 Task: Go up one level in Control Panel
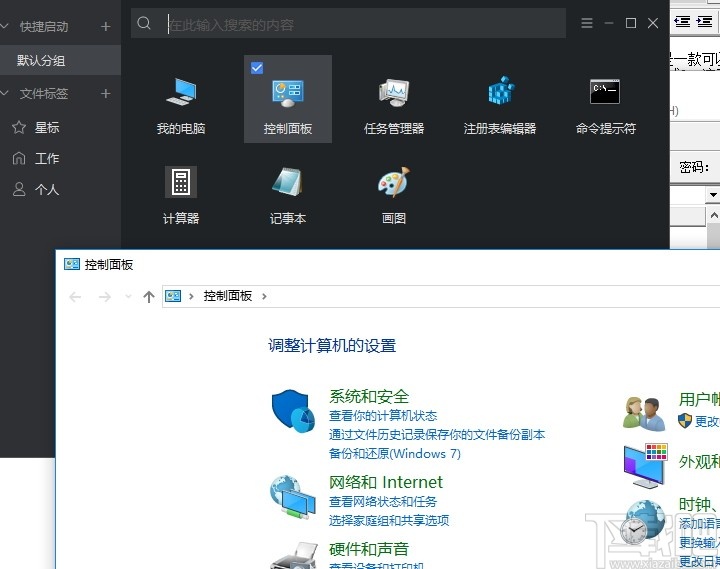tap(148, 297)
